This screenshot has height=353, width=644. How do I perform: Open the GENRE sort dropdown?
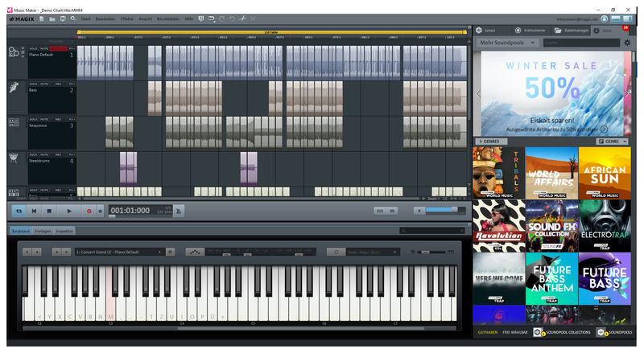[612, 142]
